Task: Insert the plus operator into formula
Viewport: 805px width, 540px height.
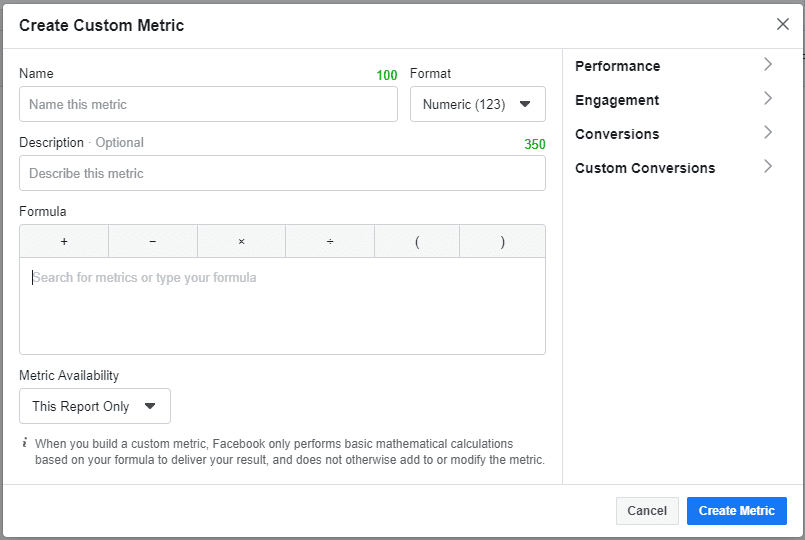Action: (64, 242)
